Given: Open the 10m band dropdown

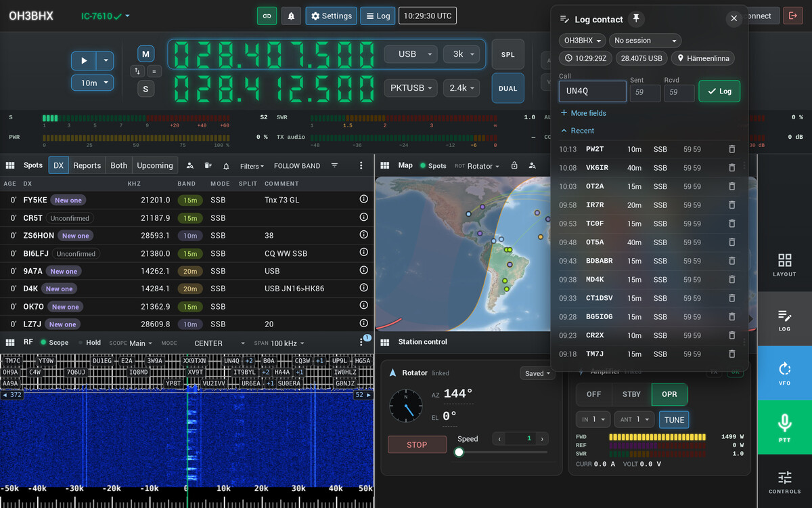Looking at the screenshot, I should (x=93, y=83).
